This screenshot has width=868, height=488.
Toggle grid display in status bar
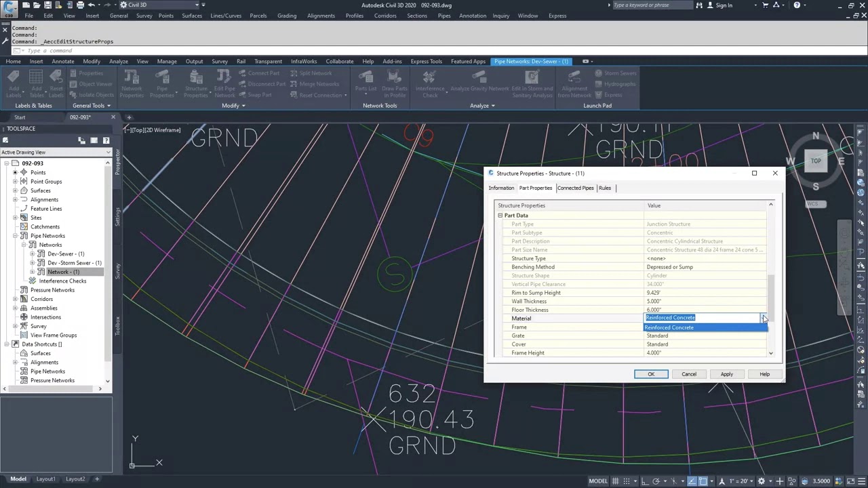(615, 481)
